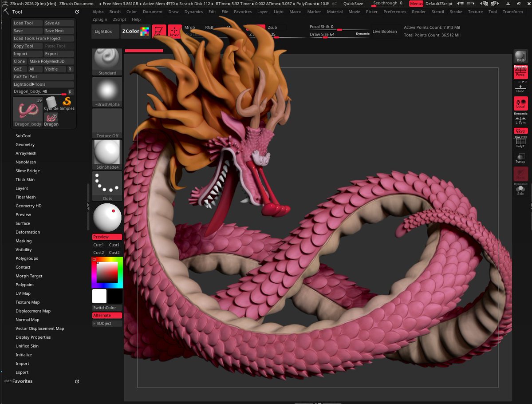Expand the Deformation subpalette
This screenshot has width=532, height=404.
pyautogui.click(x=28, y=232)
